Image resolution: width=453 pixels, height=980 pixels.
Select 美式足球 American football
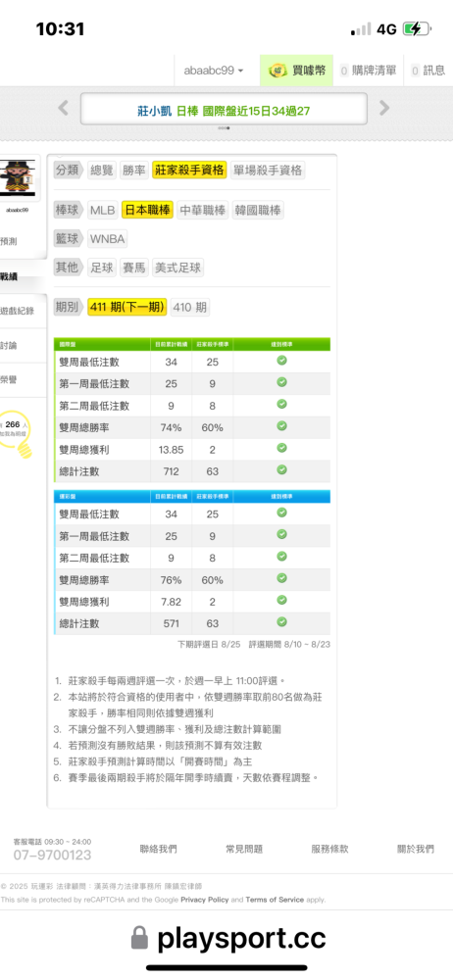tap(178, 269)
